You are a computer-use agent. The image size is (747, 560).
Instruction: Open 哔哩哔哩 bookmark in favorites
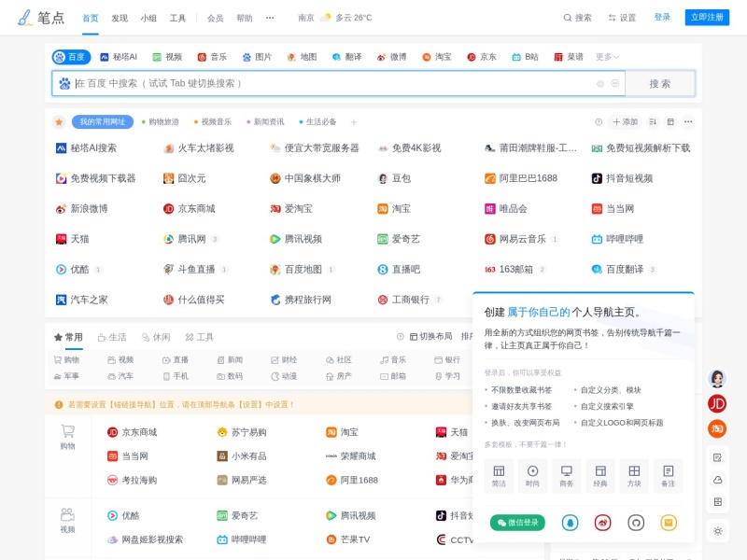click(x=617, y=239)
